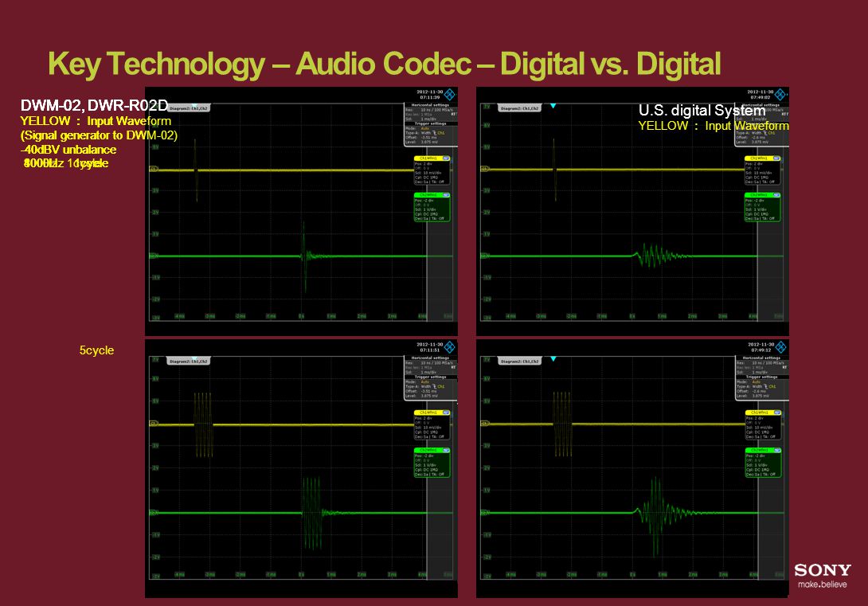
Task: Minimize the green Ch2Wfm1 box on the 07:49:02 scope
Action: [776, 195]
